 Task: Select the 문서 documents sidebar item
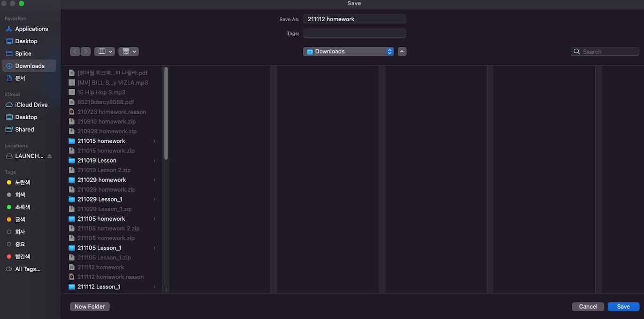tap(20, 78)
